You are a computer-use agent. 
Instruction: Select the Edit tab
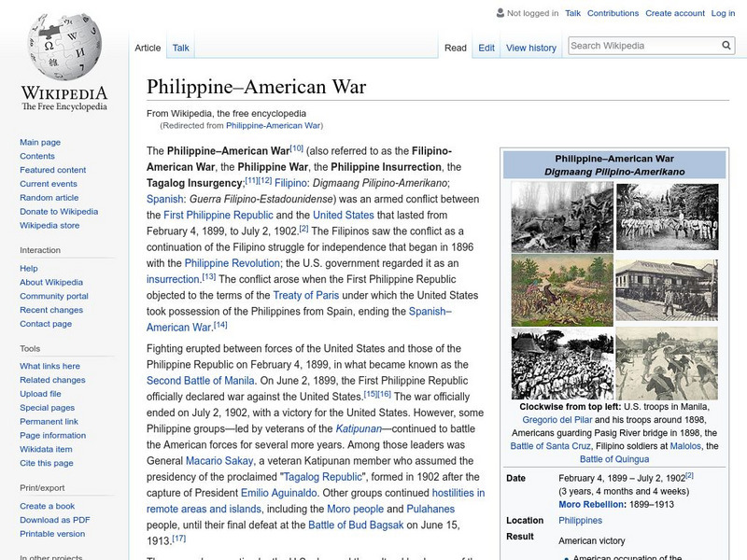pyautogui.click(x=486, y=48)
